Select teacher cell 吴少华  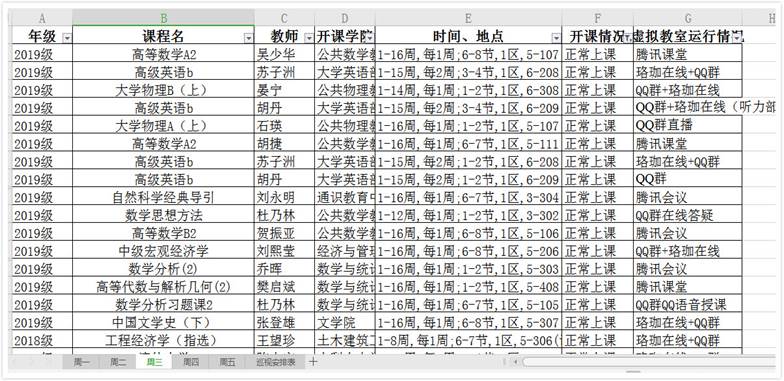[284, 54]
